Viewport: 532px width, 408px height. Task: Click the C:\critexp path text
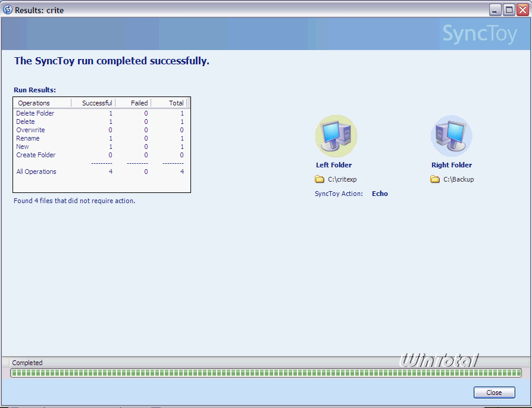(x=342, y=179)
